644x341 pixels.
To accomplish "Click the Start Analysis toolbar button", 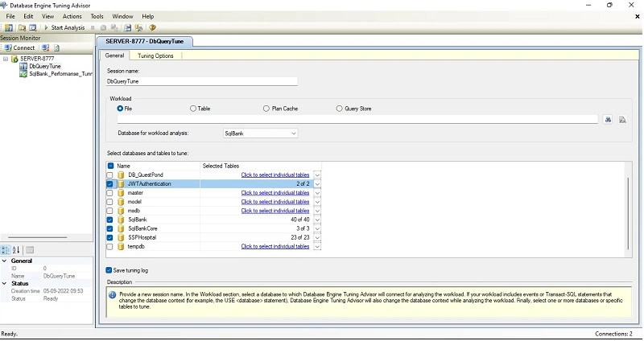I will pyautogui.click(x=64, y=27).
